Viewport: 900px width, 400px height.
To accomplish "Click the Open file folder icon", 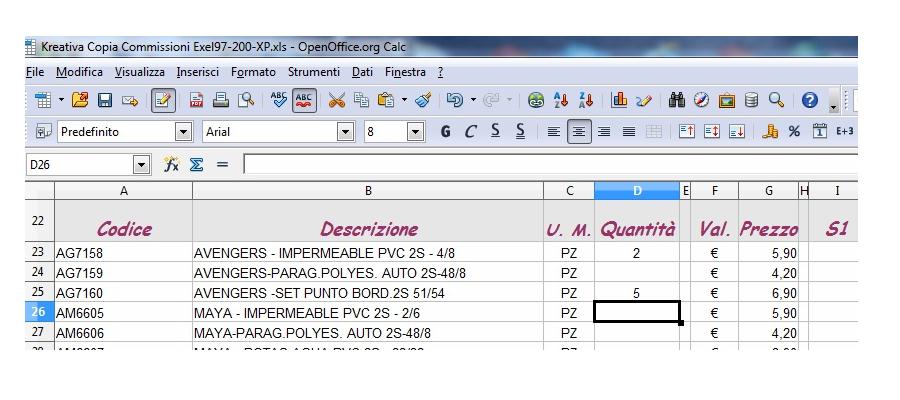I will point(80,100).
